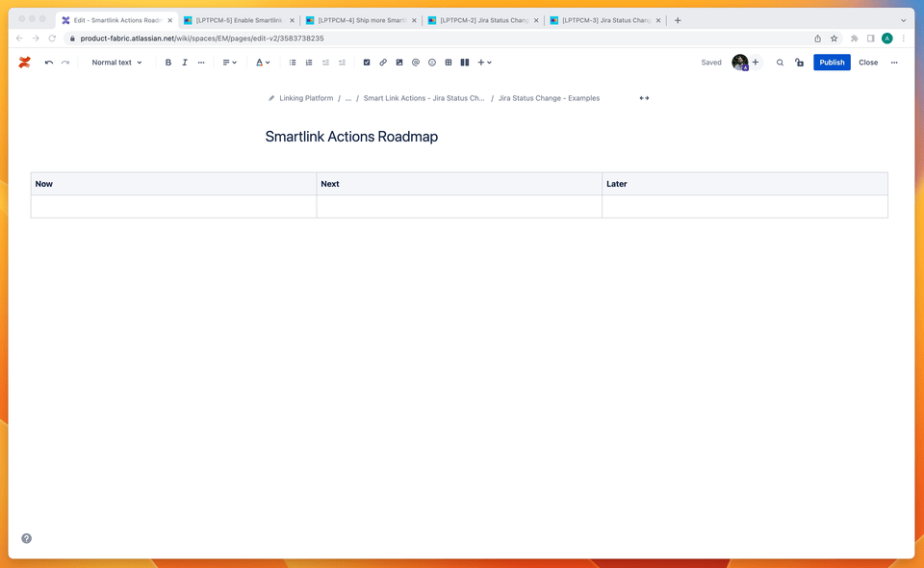The image size is (924, 568).
Task: Insert a numbered list
Action: pyautogui.click(x=309, y=63)
